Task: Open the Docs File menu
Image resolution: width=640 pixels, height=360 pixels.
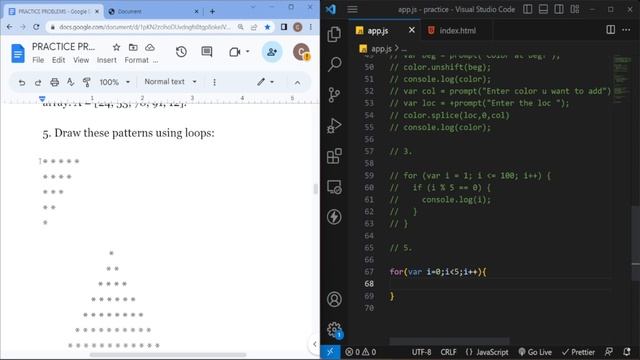Action: coord(38,60)
